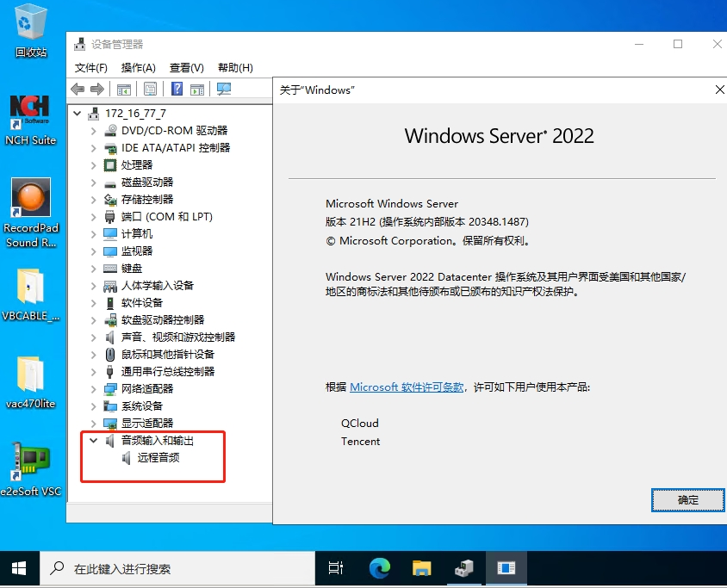Switch to Device Manager taskbar icon

463,568
